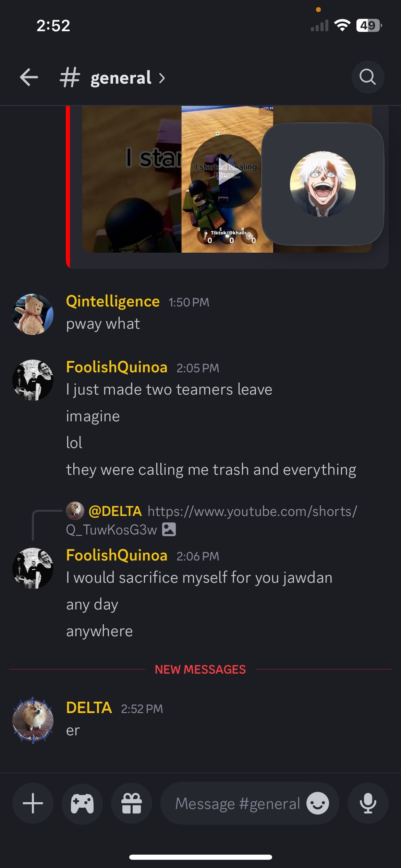401x868 pixels.
Task: Expand the general channel chevron
Action: (x=162, y=78)
